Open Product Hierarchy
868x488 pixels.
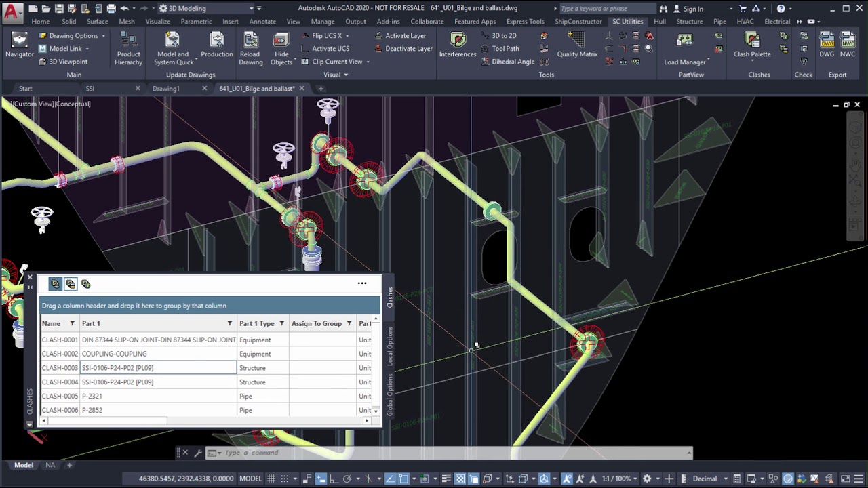[x=128, y=49]
